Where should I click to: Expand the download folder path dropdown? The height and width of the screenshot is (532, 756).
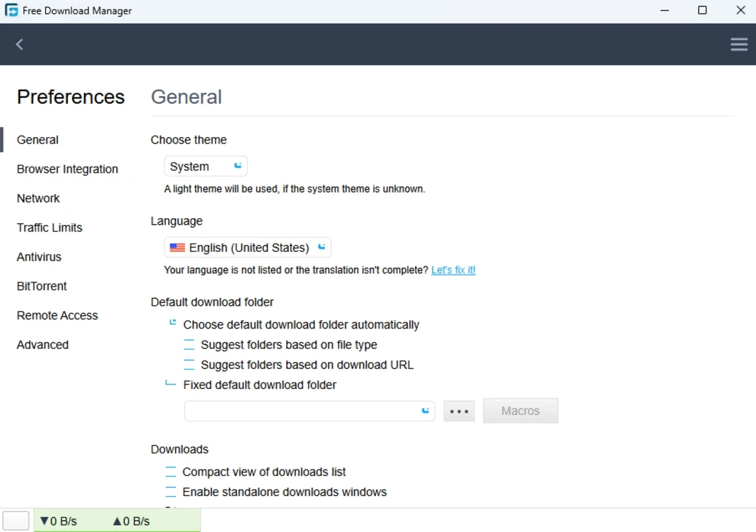(425, 411)
